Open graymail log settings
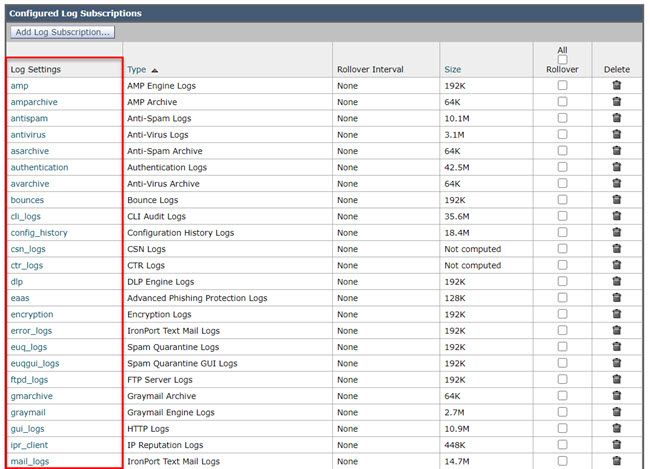Viewport: 650px width, 469px height. (28, 413)
